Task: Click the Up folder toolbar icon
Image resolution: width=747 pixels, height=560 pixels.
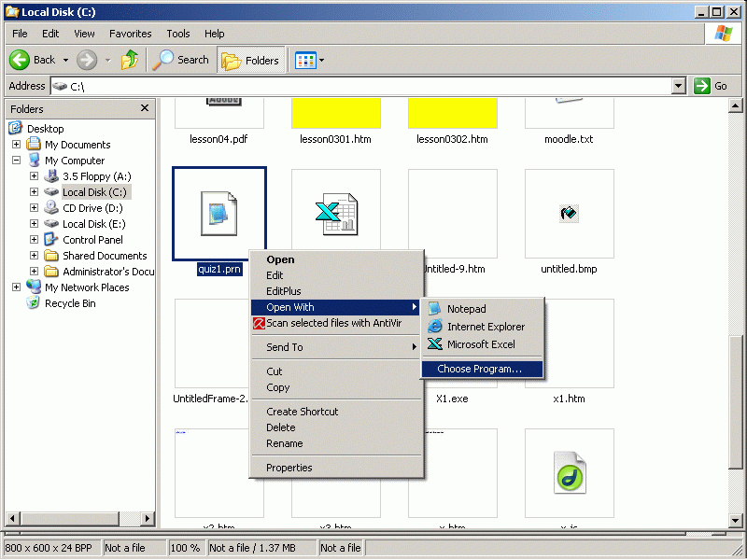Action: pyautogui.click(x=130, y=60)
